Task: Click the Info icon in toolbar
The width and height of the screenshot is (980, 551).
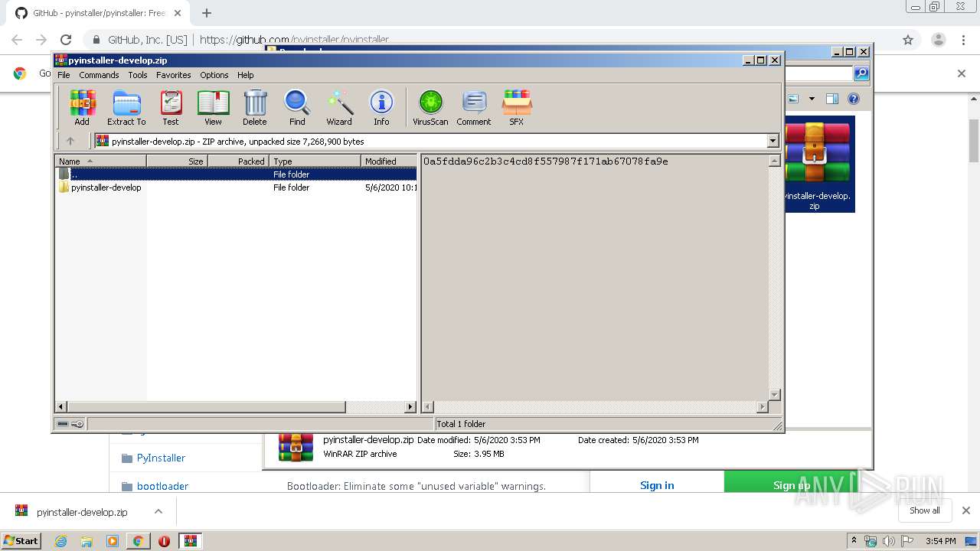Action: click(x=381, y=108)
